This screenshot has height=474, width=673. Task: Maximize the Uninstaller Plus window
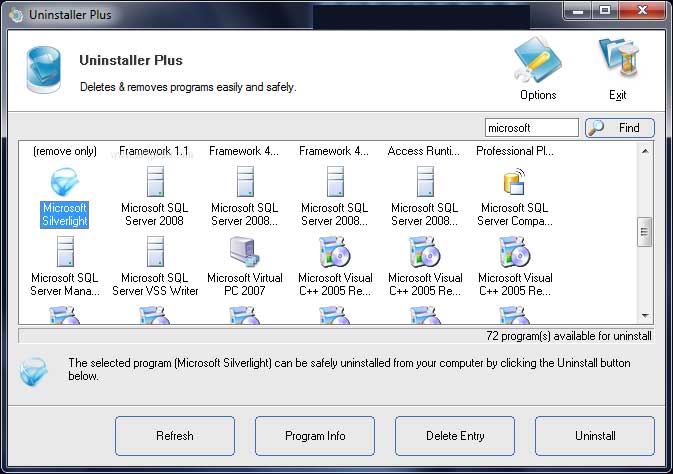pos(605,10)
